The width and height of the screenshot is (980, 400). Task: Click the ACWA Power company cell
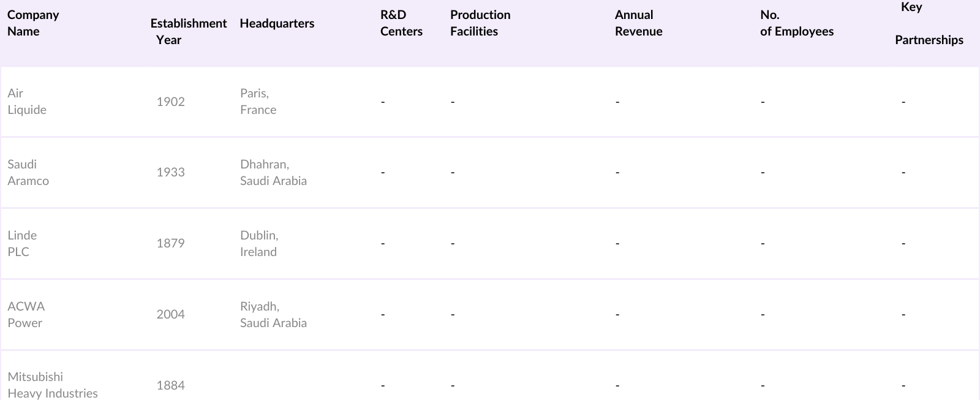click(26, 315)
